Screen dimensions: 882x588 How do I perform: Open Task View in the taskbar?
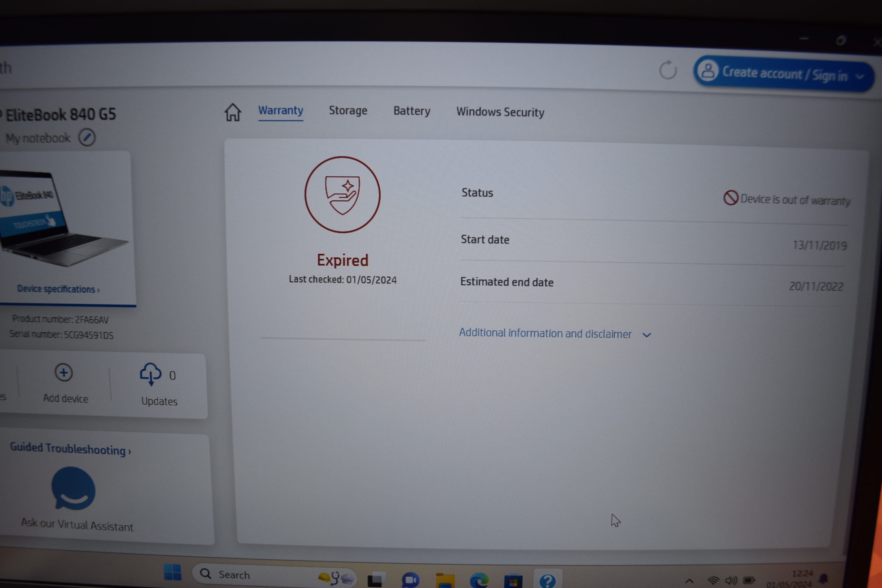click(376, 579)
